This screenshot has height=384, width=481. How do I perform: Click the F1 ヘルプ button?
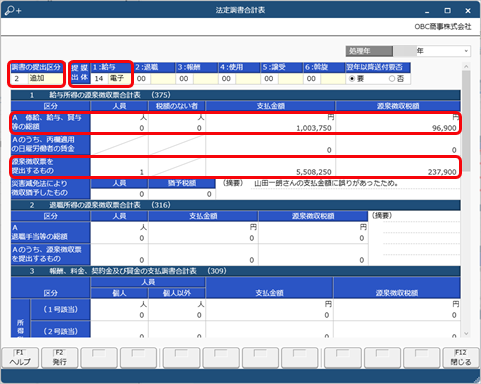pyautogui.click(x=20, y=358)
